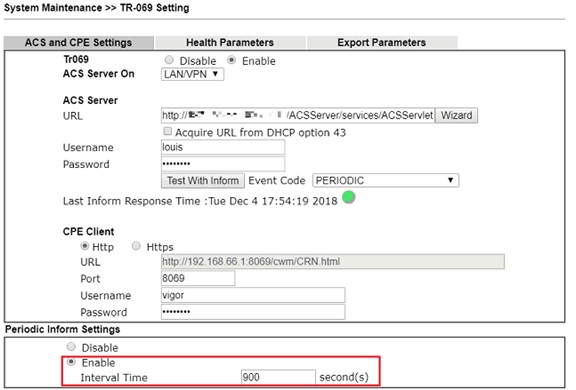Select Tr069 Enable radio button
576x390 pixels.
[231, 60]
